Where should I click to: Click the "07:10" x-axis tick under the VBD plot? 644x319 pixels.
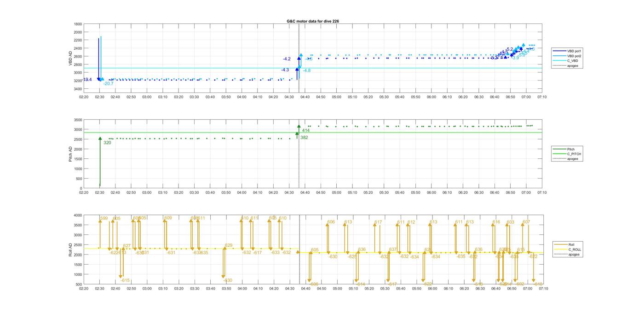pyautogui.click(x=541, y=97)
